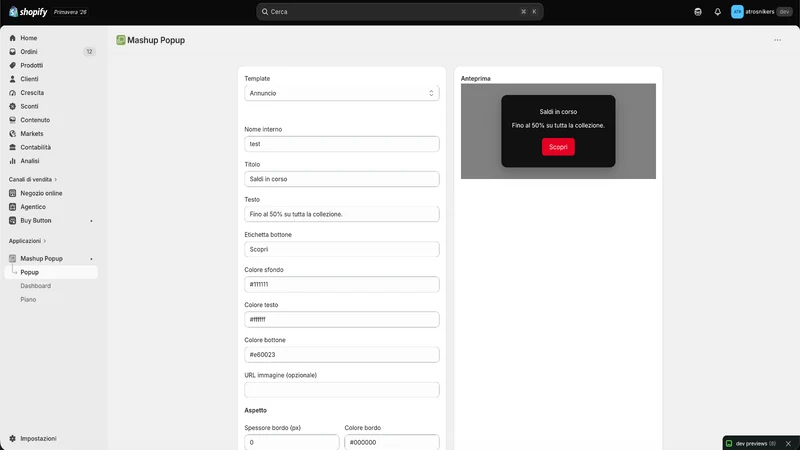The image size is (800, 450).
Task: Click the Mashup Popup app icon in sidebar
Action: pos(13,259)
